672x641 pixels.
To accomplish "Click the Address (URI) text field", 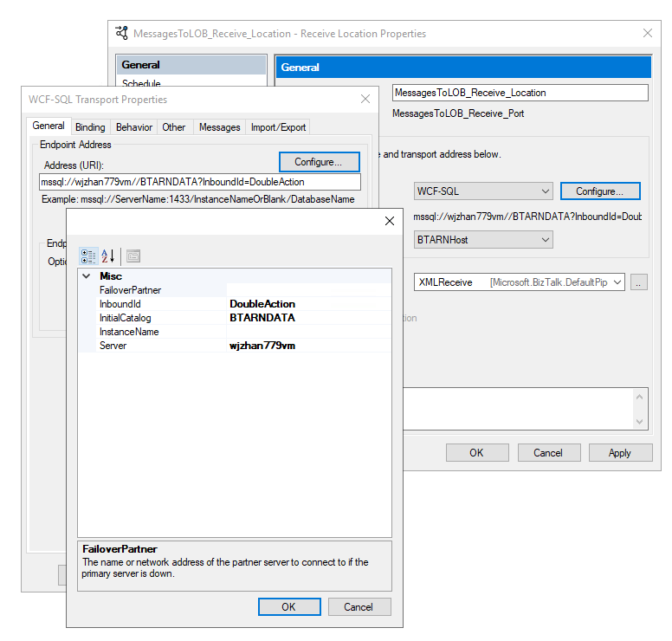I will coord(200,182).
